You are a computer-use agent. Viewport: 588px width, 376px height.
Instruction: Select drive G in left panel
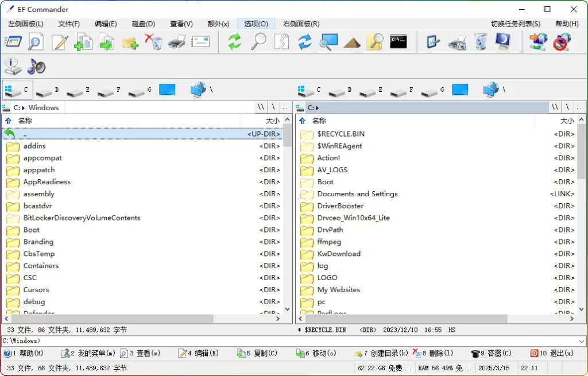(x=141, y=90)
